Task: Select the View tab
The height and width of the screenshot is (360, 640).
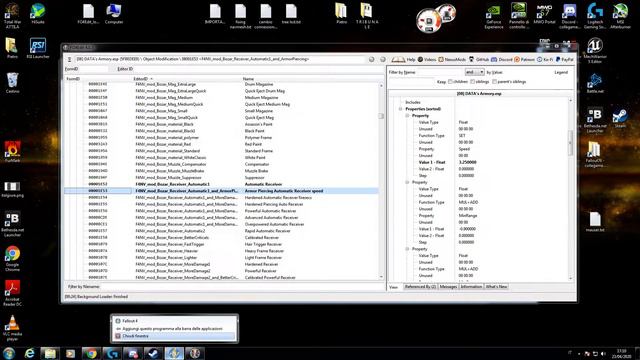Action: point(393,287)
